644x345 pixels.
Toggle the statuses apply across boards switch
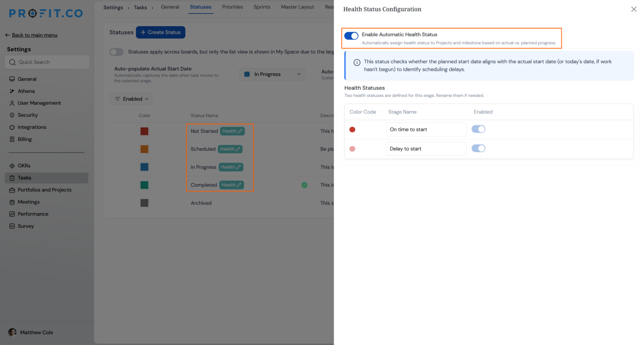pos(116,52)
